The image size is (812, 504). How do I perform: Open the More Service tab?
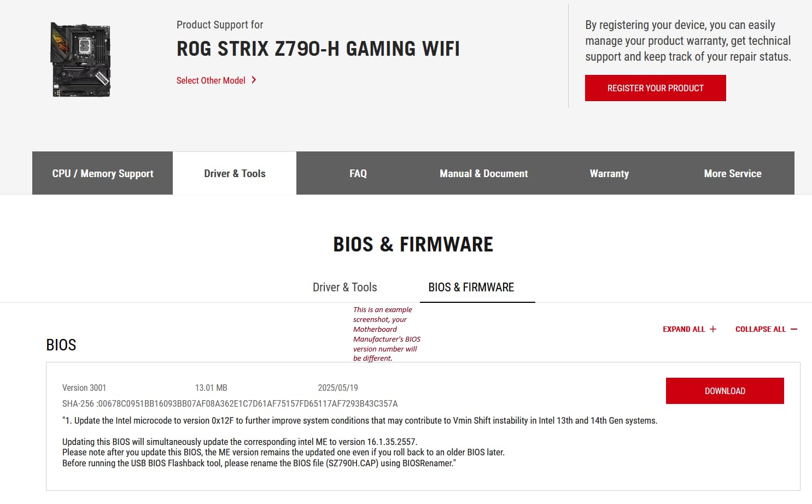pos(732,173)
